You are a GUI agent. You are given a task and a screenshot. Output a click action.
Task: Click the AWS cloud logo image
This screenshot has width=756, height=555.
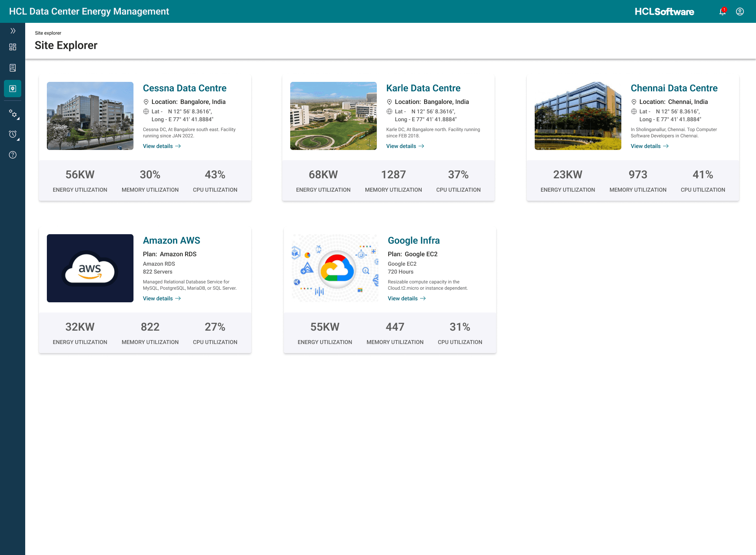coord(90,268)
